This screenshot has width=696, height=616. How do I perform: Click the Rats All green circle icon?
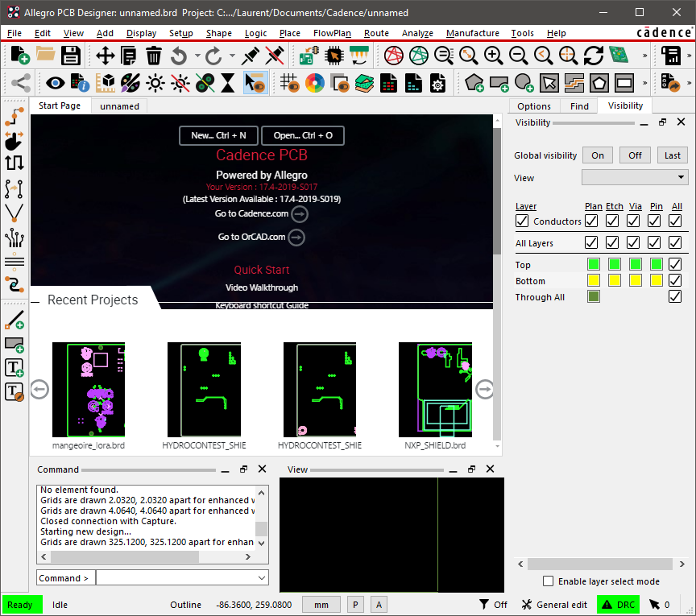pyautogui.click(x=418, y=56)
